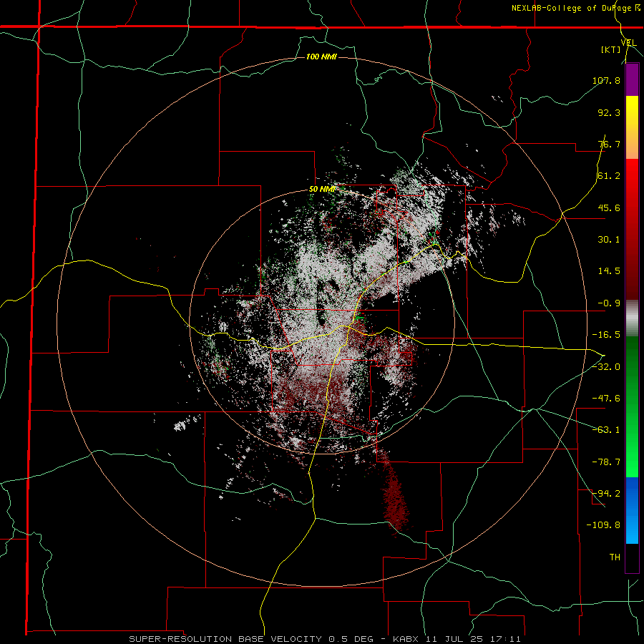Image resolution: width=644 pixels, height=644 pixels.
Task: Click the 107.8 velocity scale value
Action: pos(606,80)
